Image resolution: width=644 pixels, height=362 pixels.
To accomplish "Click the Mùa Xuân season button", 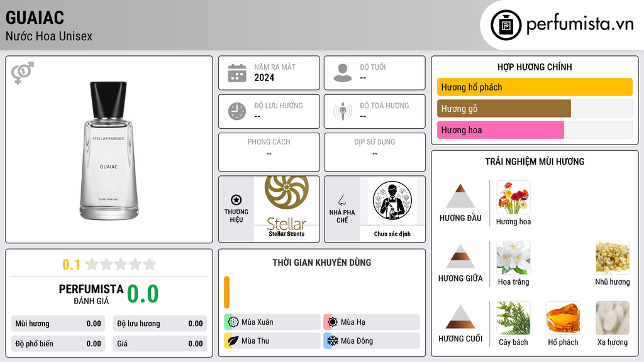I will coord(272,322).
